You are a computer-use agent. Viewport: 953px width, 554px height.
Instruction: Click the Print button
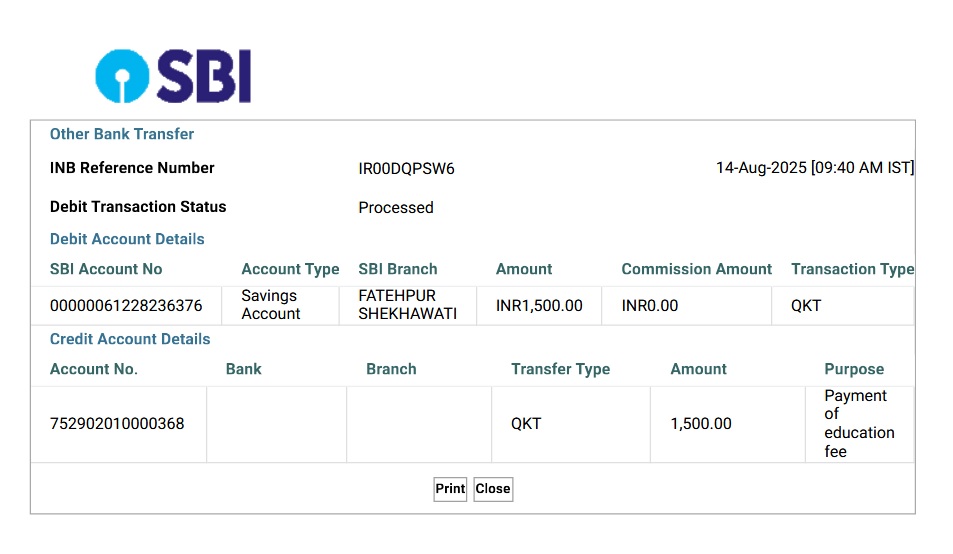coord(450,489)
